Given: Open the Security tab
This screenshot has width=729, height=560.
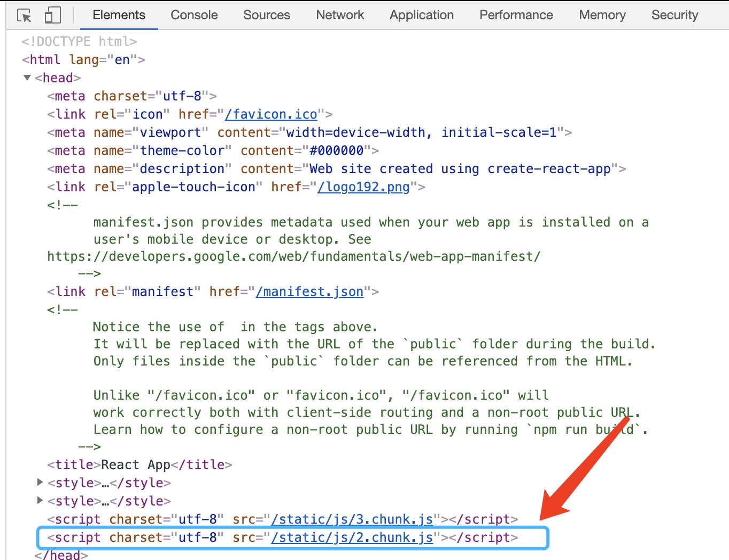Looking at the screenshot, I should pyautogui.click(x=674, y=15).
